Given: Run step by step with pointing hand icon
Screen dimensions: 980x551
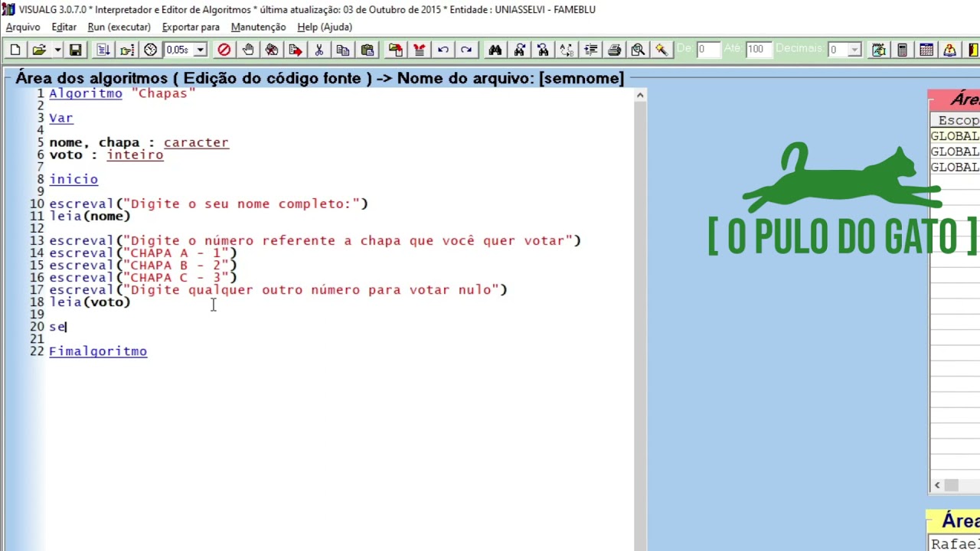Looking at the screenshot, I should click(x=127, y=50).
